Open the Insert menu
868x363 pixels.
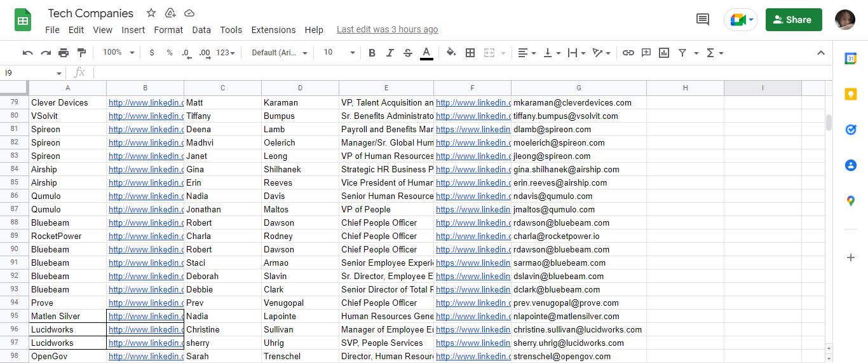133,30
